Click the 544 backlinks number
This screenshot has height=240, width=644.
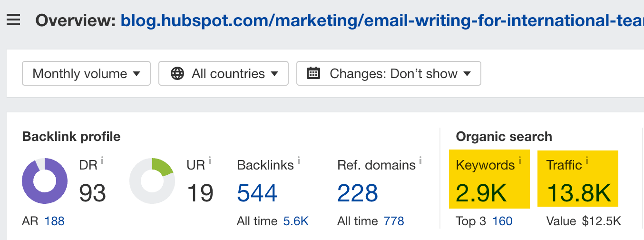click(257, 193)
